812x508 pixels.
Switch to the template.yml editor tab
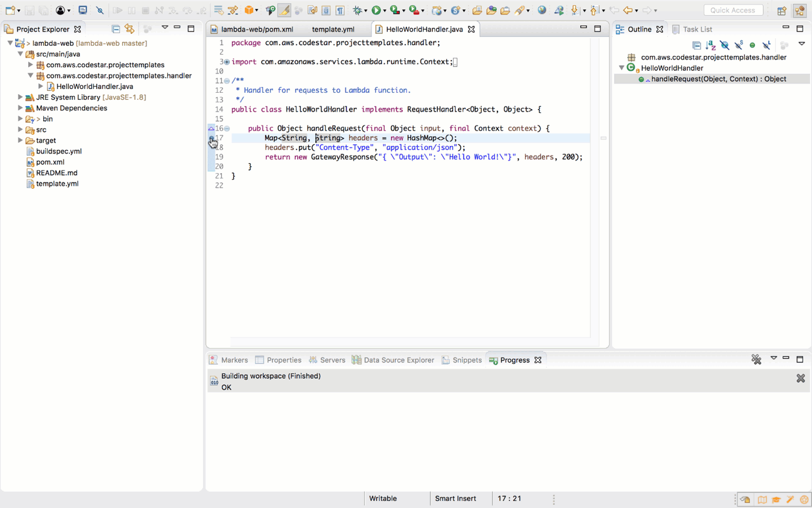click(x=333, y=29)
